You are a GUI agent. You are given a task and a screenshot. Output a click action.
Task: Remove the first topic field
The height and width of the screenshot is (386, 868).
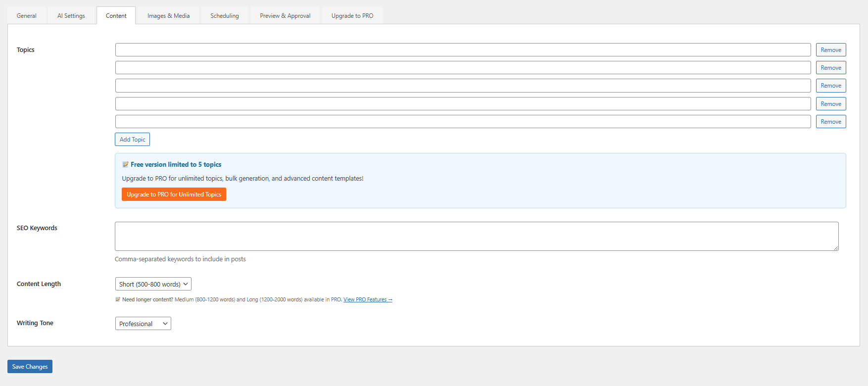click(x=831, y=50)
